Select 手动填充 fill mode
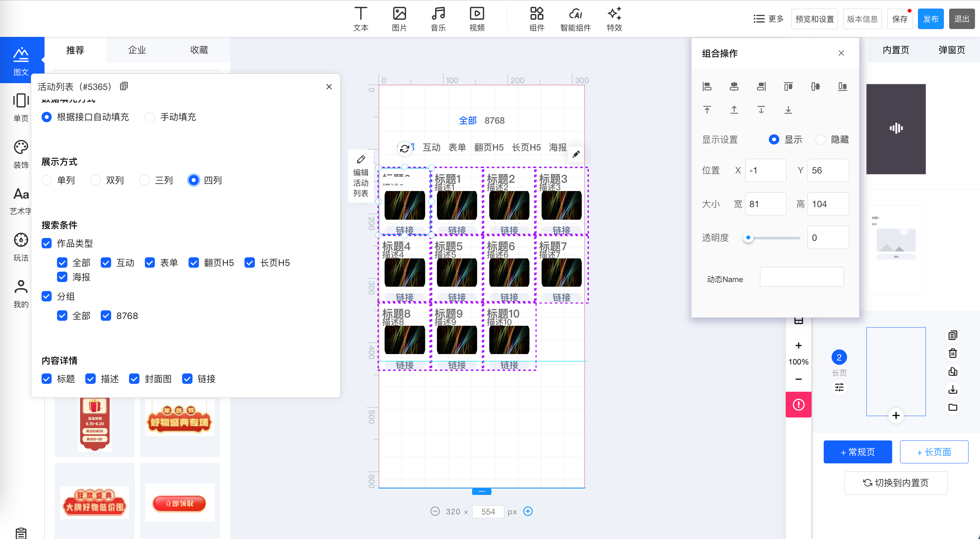The height and width of the screenshot is (539, 980). tap(150, 117)
